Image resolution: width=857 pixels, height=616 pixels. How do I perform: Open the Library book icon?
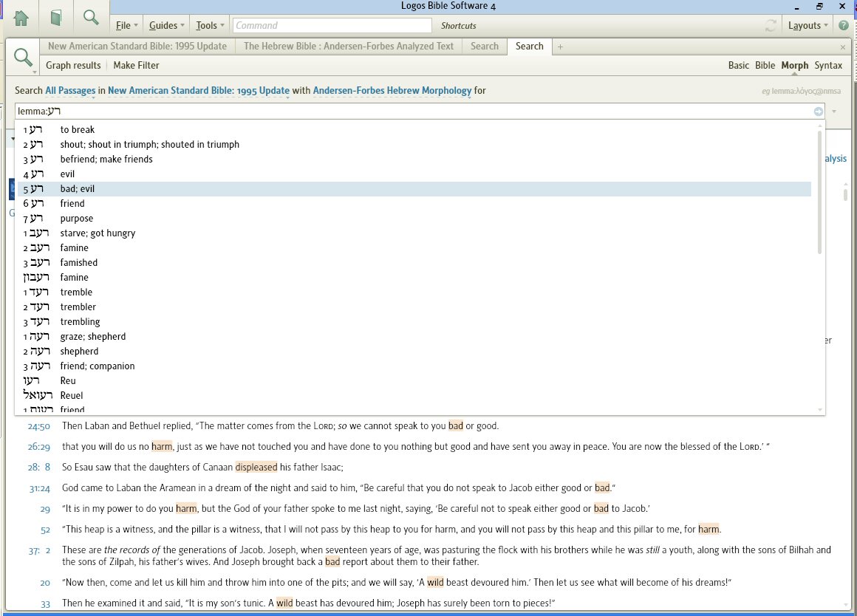[55, 18]
